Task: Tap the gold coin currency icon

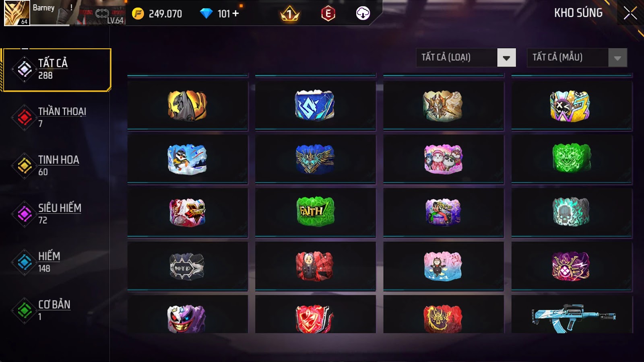Action: (x=138, y=14)
